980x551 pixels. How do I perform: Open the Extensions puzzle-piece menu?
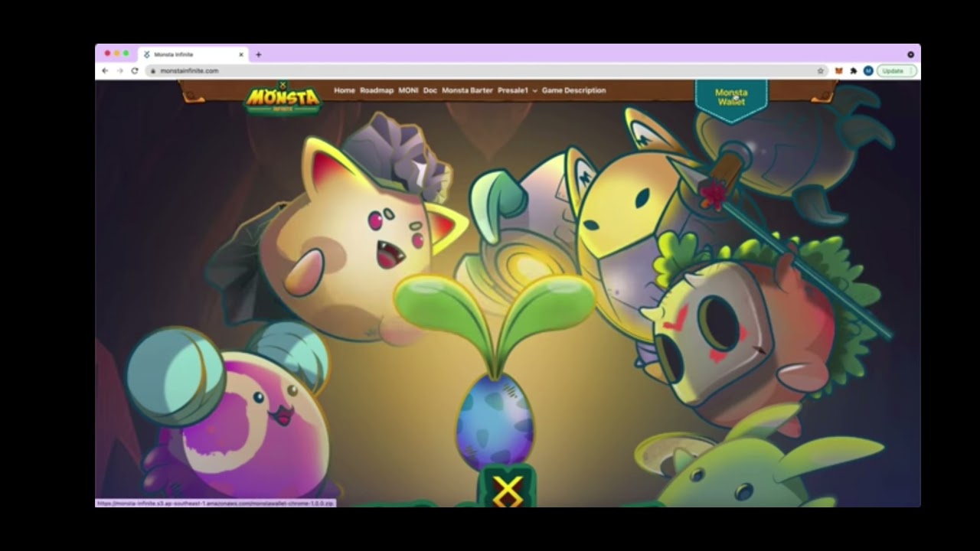click(854, 70)
